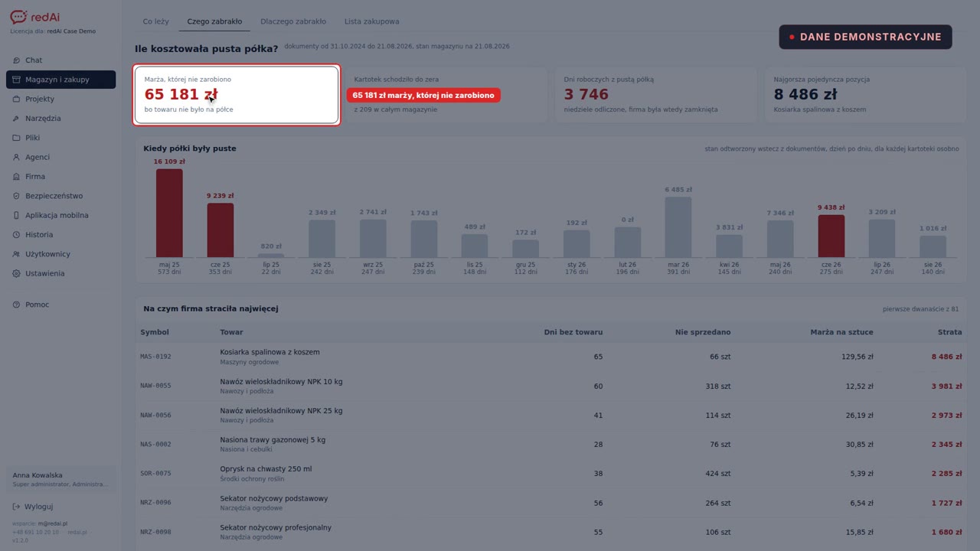
Task: Open the Bezpieczeństwo shield icon
Action: 17,196
